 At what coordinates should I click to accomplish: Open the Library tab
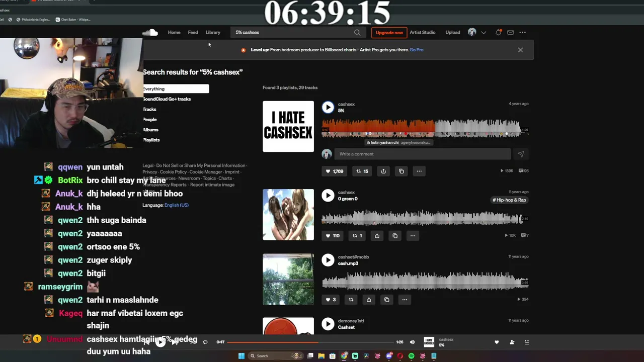tap(213, 32)
